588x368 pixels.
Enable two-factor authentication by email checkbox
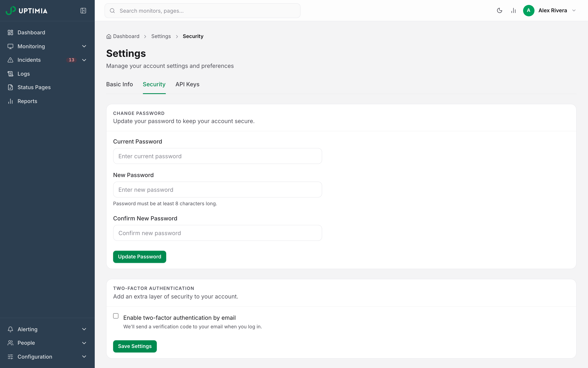(x=116, y=316)
